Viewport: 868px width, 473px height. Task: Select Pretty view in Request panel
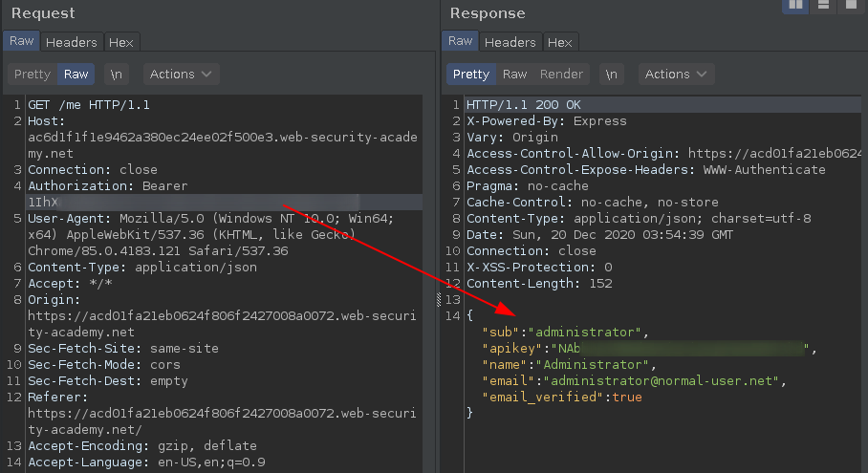point(33,75)
